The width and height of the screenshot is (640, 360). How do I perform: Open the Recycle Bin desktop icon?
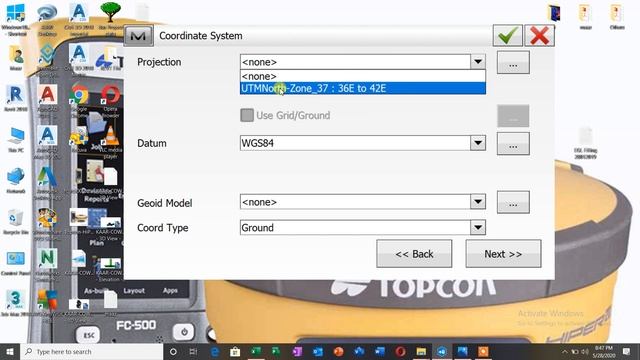tap(16, 221)
